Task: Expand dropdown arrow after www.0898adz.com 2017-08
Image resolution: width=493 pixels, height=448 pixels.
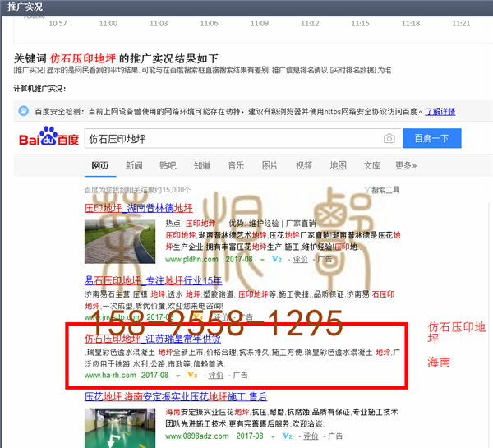Action: pyautogui.click(x=273, y=437)
